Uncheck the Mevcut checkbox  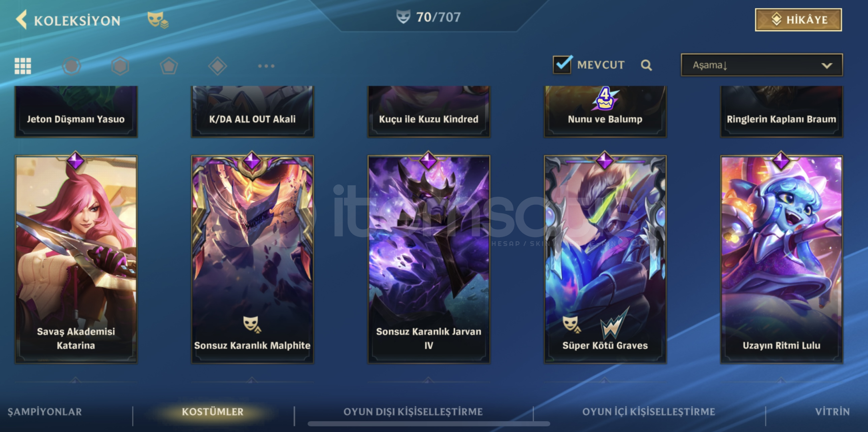click(563, 64)
